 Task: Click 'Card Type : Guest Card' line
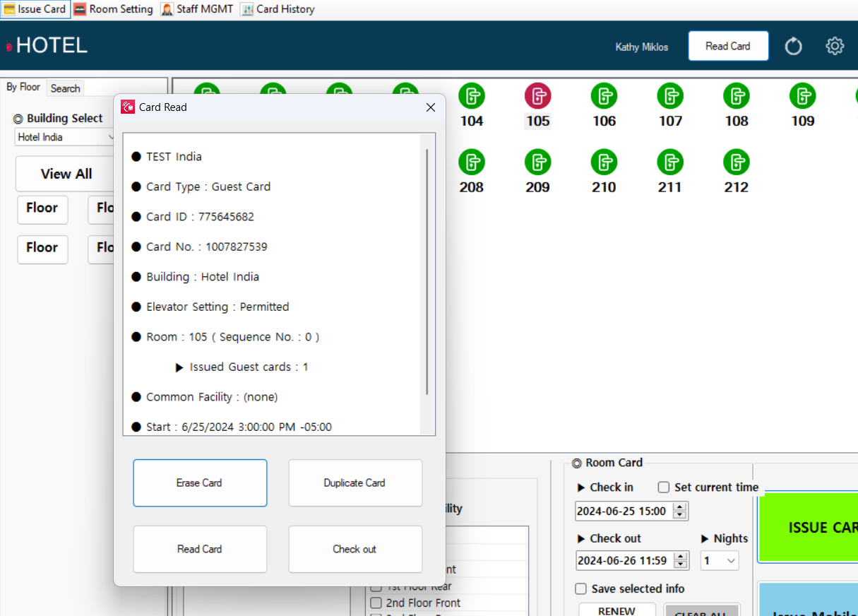click(x=208, y=186)
